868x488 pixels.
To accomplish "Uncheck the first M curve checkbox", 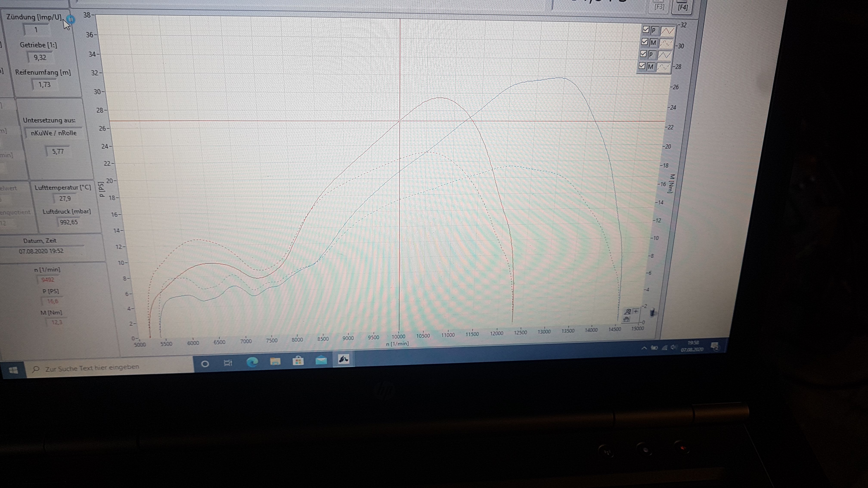I will pos(645,42).
